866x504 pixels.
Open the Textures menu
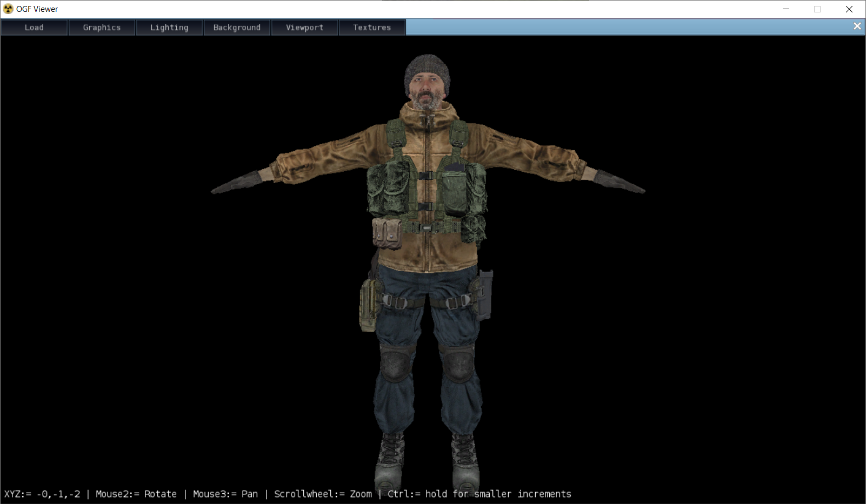[372, 28]
